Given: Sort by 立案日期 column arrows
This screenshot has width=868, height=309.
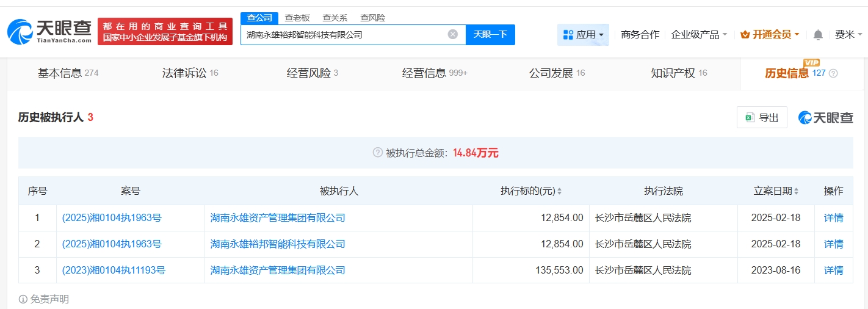Looking at the screenshot, I should [x=796, y=191].
